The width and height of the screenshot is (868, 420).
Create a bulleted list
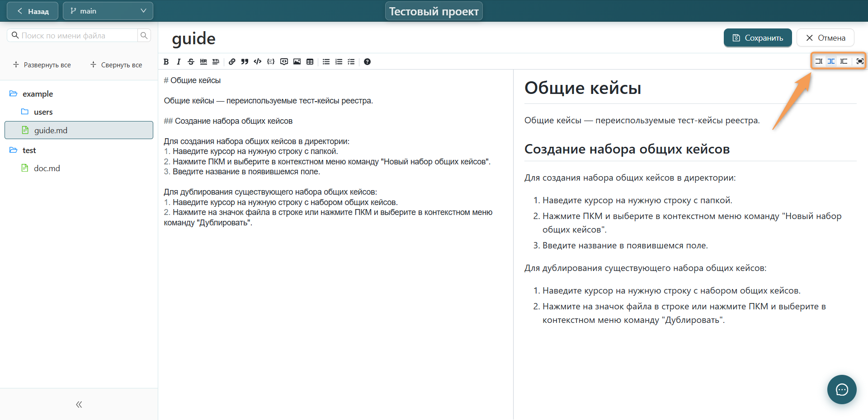(x=326, y=62)
